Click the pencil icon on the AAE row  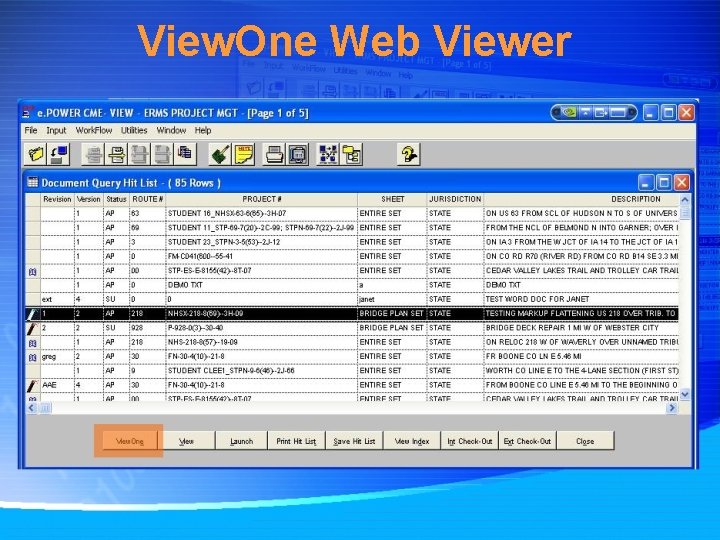(x=33, y=385)
